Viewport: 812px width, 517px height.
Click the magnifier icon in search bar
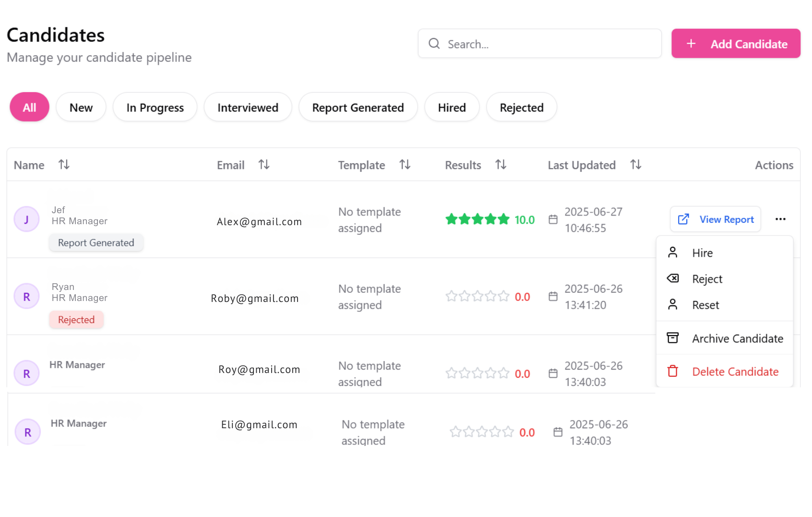coord(434,44)
